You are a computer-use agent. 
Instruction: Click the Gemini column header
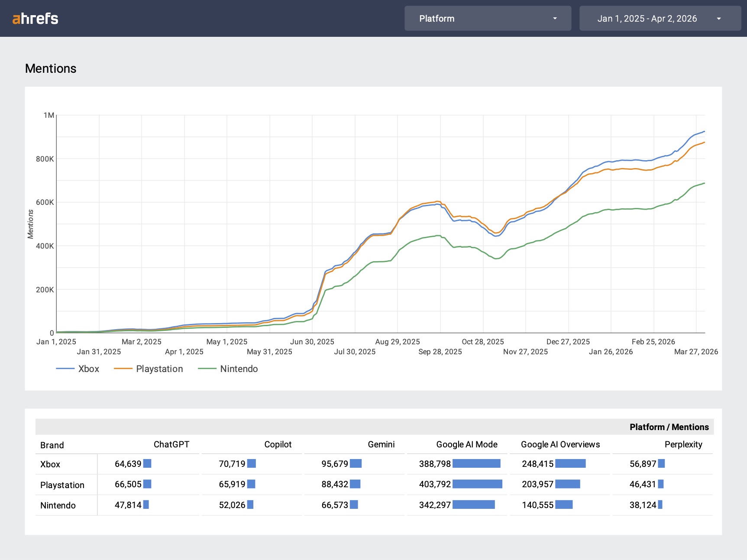[381, 444]
